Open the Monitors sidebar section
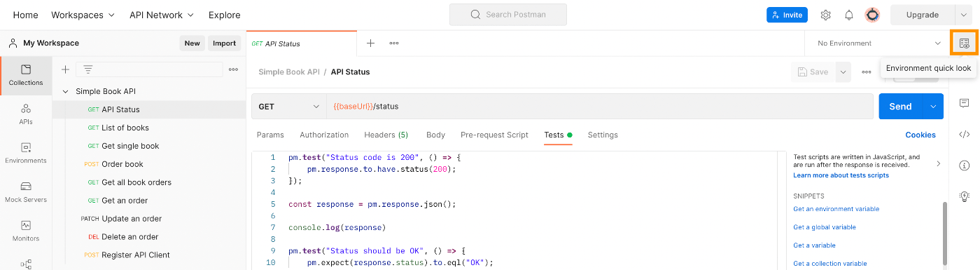980x270 pixels. point(26,231)
